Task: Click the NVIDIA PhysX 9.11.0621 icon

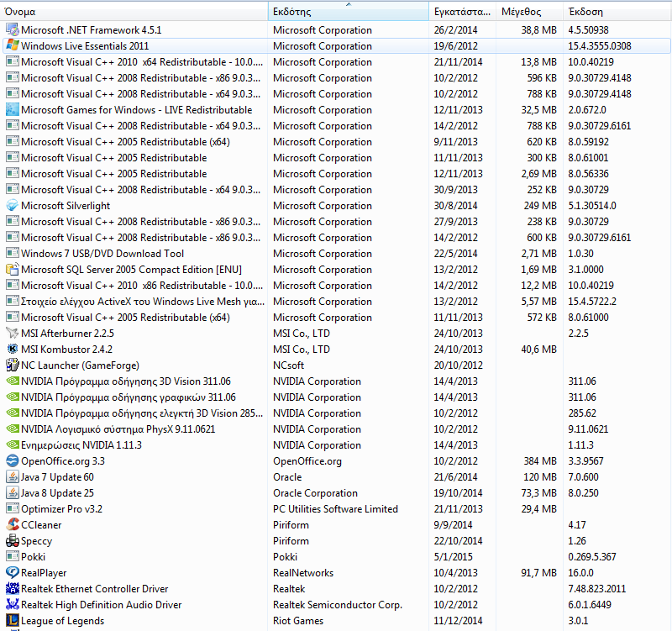Action: pos(13,429)
